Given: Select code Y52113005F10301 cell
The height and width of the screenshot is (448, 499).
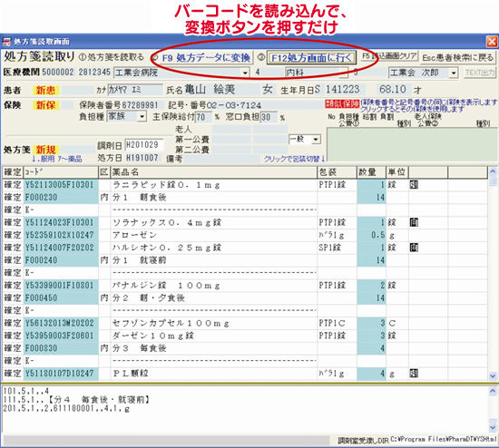Looking at the screenshot, I should click(x=61, y=185).
